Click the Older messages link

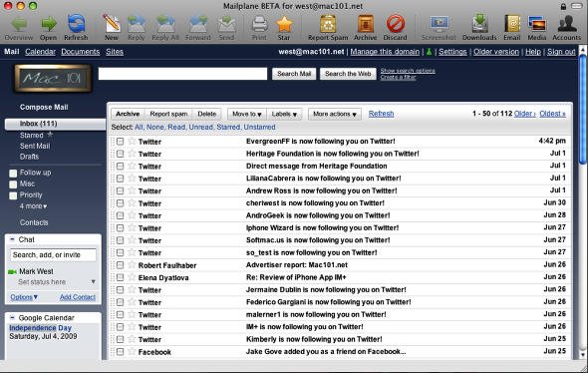[x=524, y=114]
